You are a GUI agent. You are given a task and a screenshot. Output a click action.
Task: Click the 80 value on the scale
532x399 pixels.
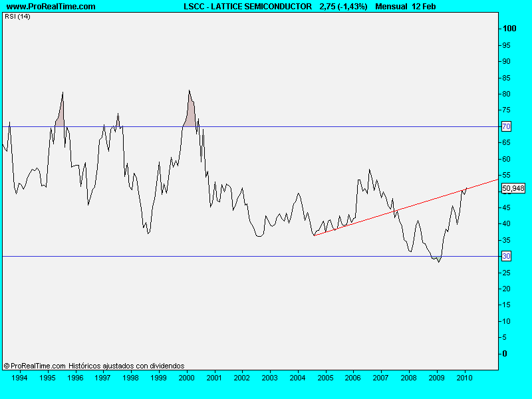(x=506, y=94)
